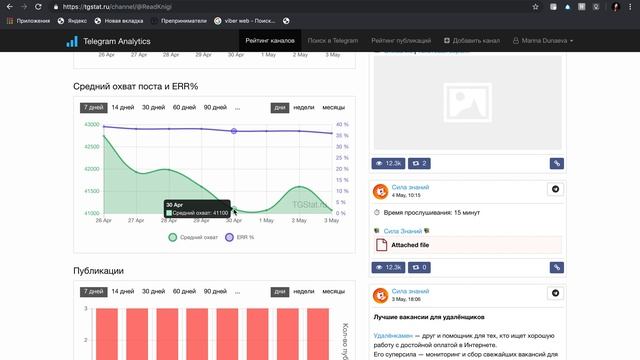This screenshot has height=360, width=640.
Task: Click the browser forward arrow
Action: [x=24, y=7]
